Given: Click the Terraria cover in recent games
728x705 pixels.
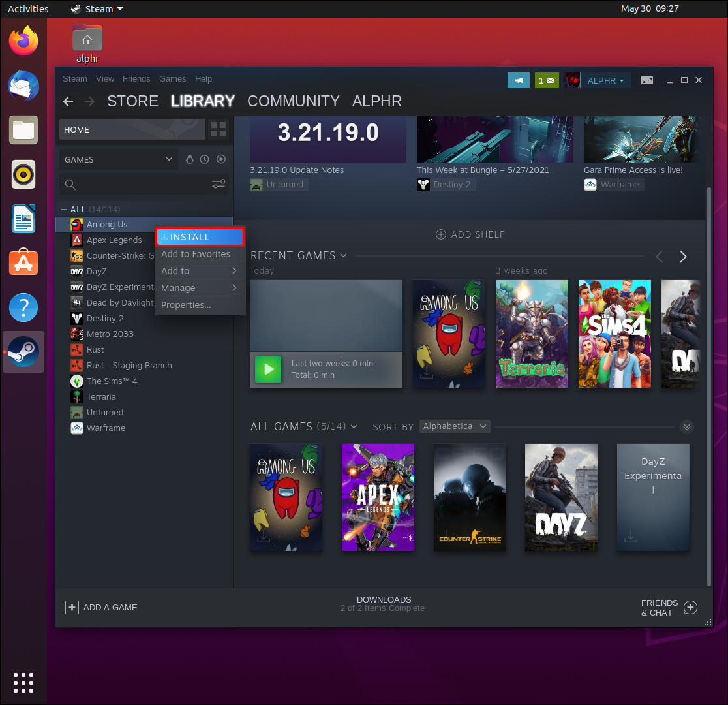Looking at the screenshot, I should point(532,334).
